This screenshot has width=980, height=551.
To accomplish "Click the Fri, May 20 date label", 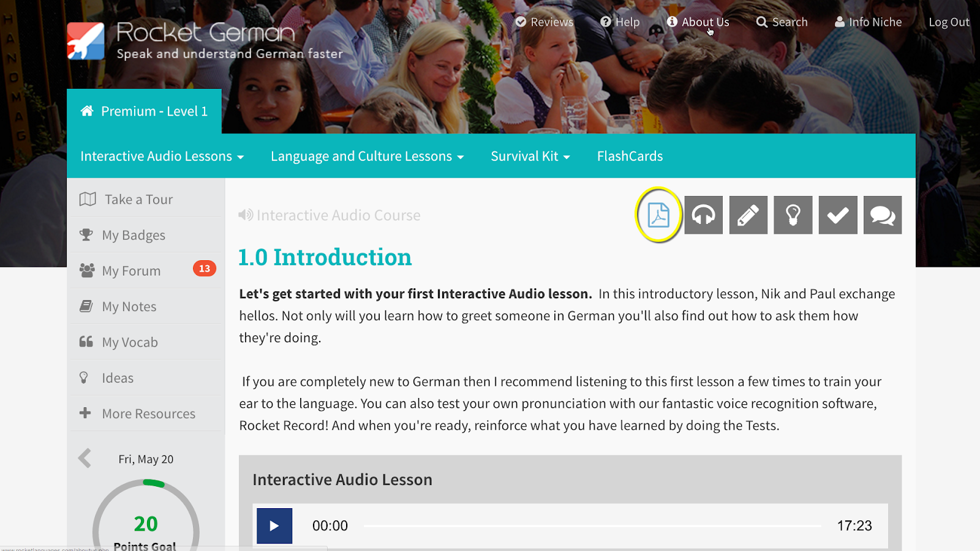I will (x=146, y=459).
